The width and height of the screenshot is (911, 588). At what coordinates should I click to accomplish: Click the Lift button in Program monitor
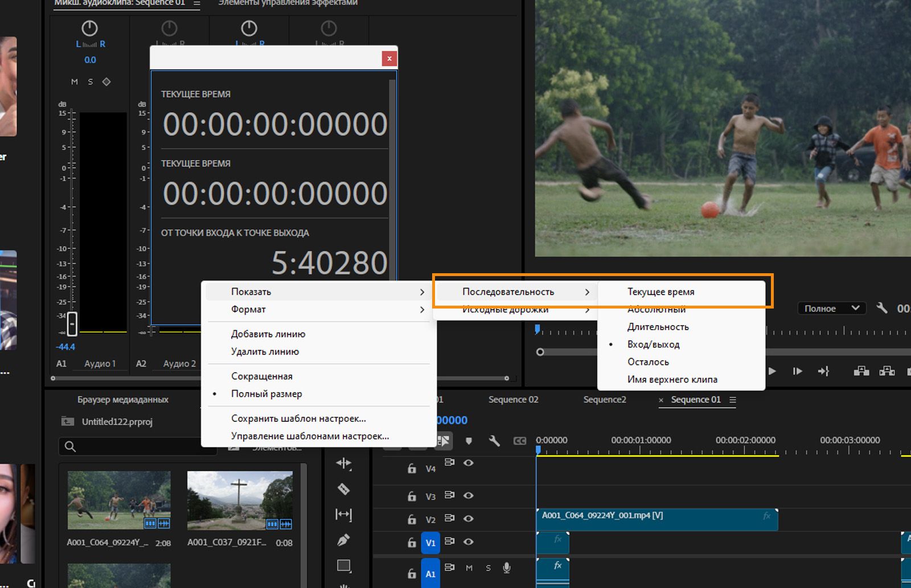[x=861, y=371]
